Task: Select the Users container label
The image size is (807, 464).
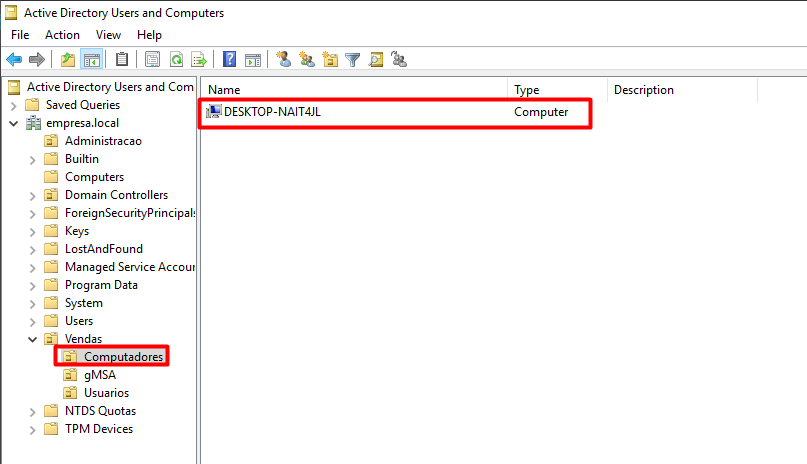Action: point(79,321)
